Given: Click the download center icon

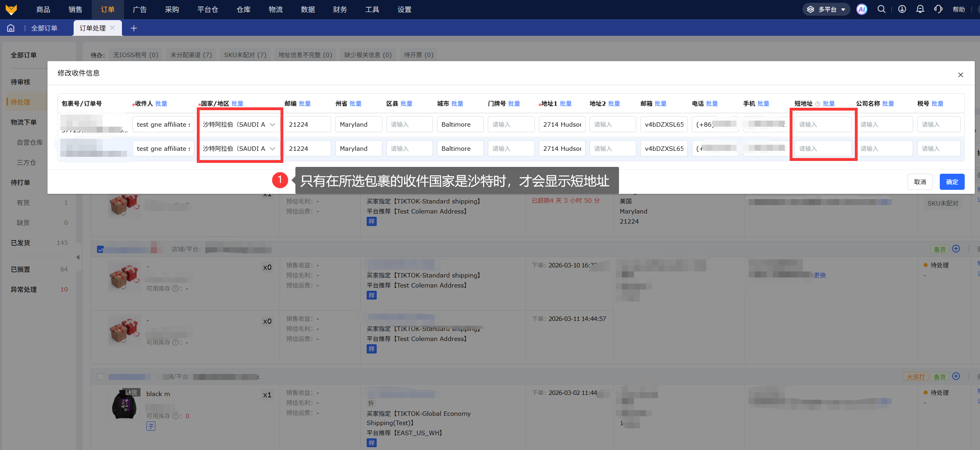Looking at the screenshot, I should pos(902,9).
